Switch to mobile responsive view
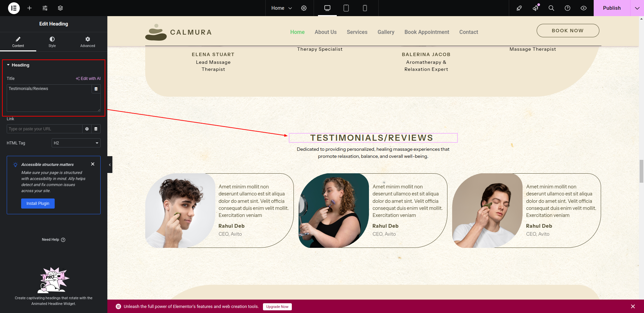Viewport: 644px width, 313px height. (365, 8)
